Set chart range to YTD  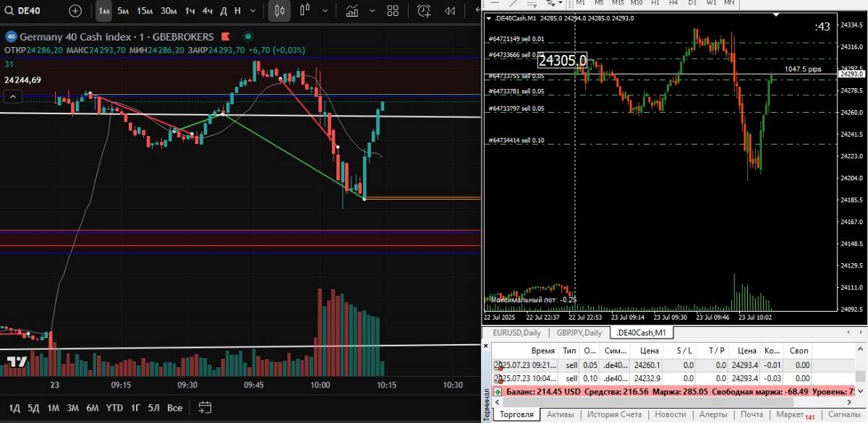point(114,408)
